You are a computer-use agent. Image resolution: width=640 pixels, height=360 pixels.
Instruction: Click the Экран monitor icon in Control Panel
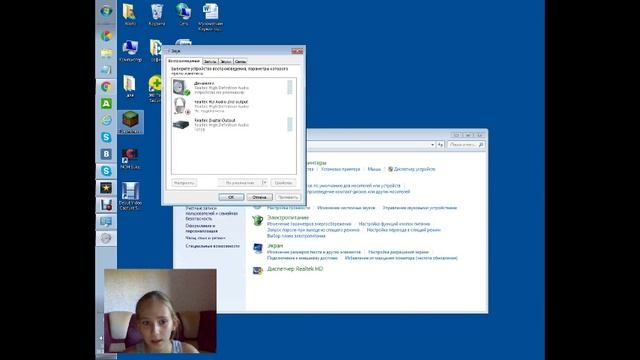[258, 248]
